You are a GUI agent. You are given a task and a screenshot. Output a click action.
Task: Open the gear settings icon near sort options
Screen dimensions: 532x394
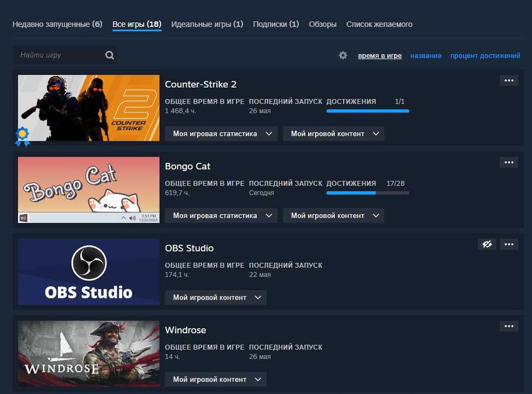343,55
